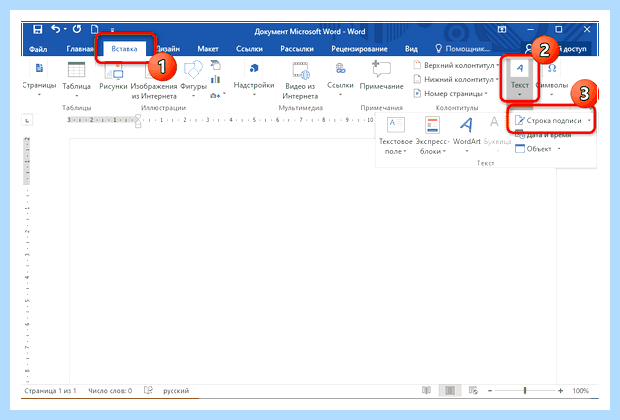Click the Строка подписи button
Screen dimensions: 620x420
(548, 120)
